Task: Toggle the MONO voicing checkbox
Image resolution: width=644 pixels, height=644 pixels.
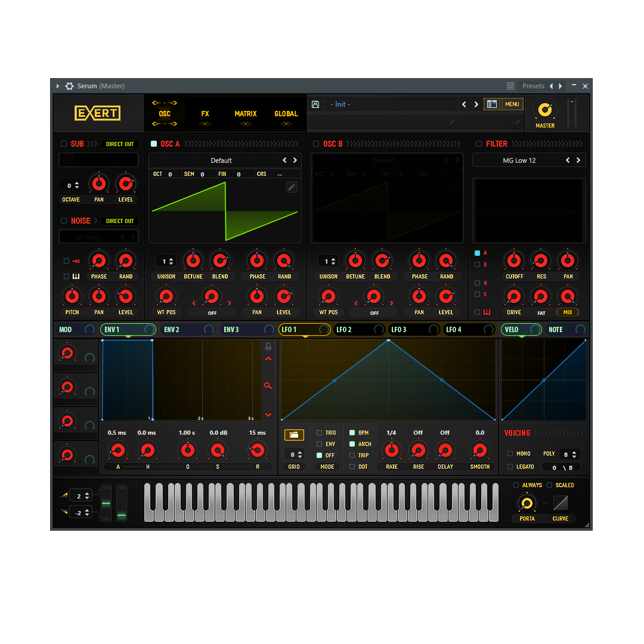Action: (510, 454)
